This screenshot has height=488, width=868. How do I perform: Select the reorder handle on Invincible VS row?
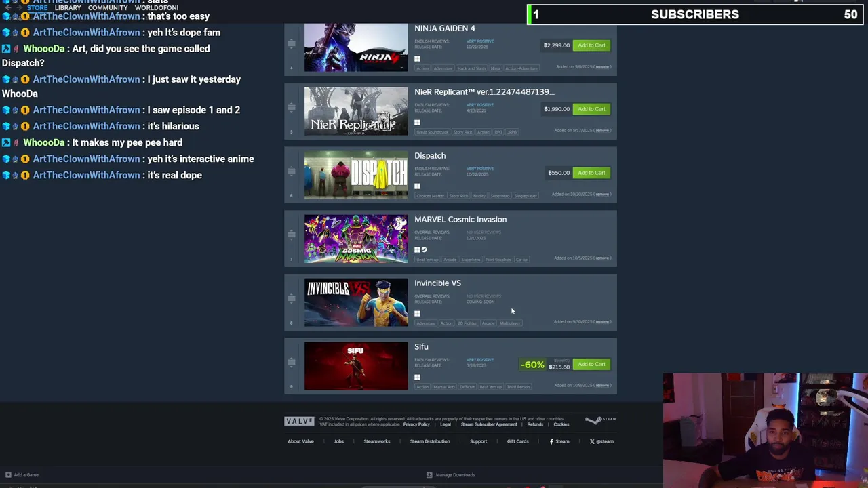(x=291, y=299)
